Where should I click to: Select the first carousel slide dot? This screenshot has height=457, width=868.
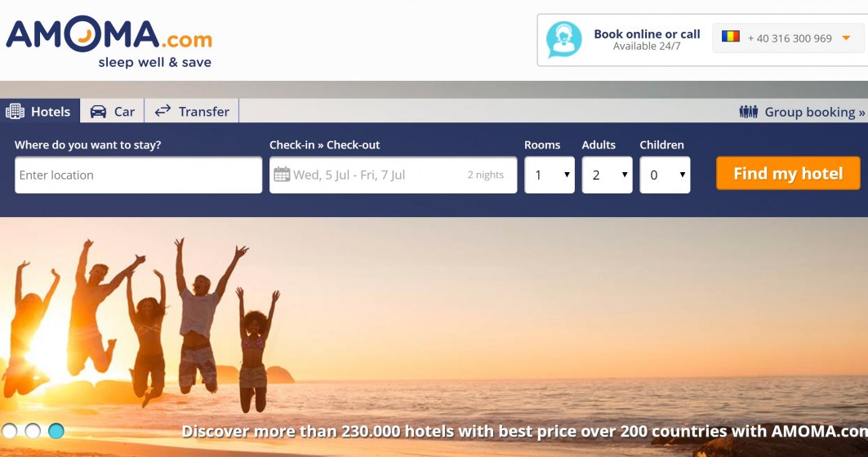coord(10,430)
